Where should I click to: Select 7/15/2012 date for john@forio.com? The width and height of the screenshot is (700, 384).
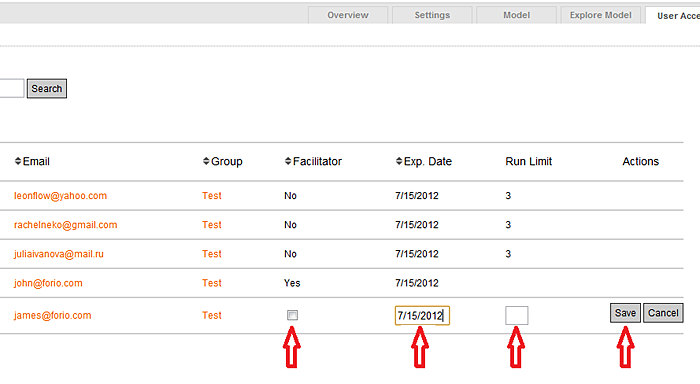[x=417, y=283]
